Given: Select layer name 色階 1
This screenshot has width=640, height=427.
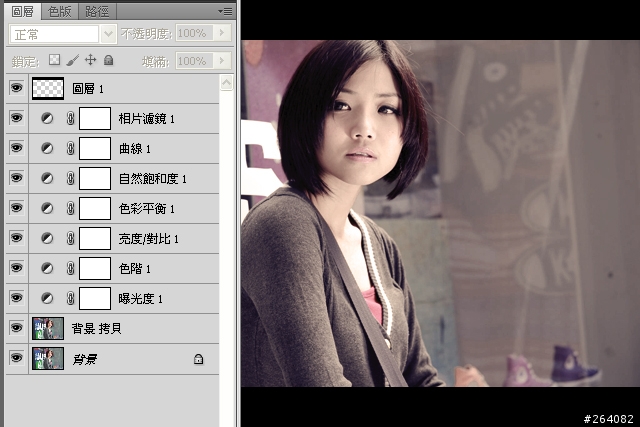Looking at the screenshot, I should click(135, 269).
